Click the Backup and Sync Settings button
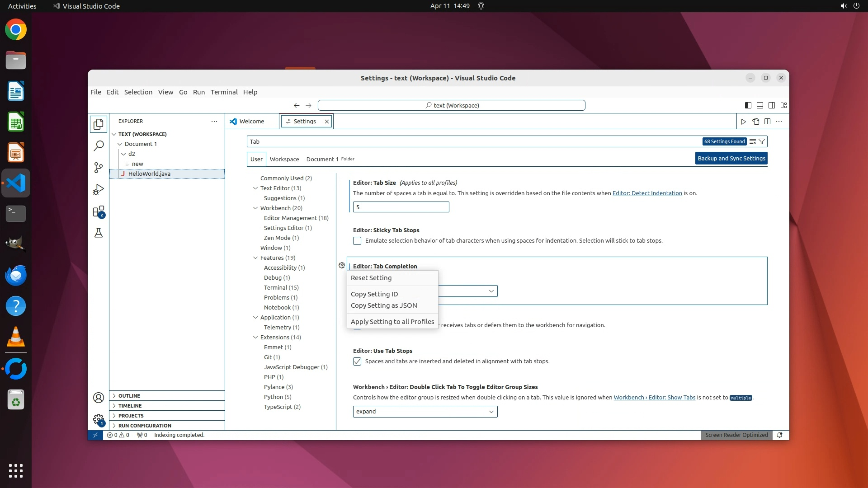 (731, 158)
